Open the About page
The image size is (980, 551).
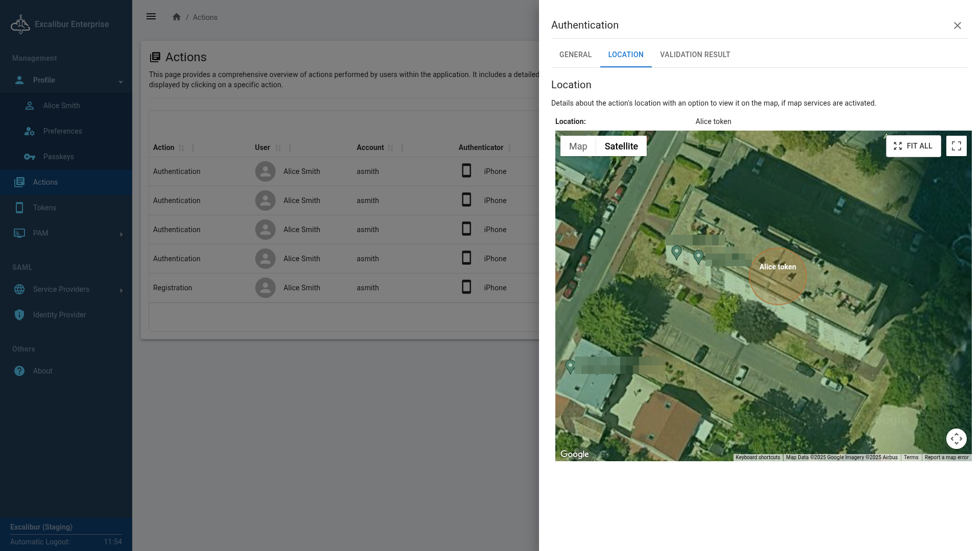coord(42,371)
